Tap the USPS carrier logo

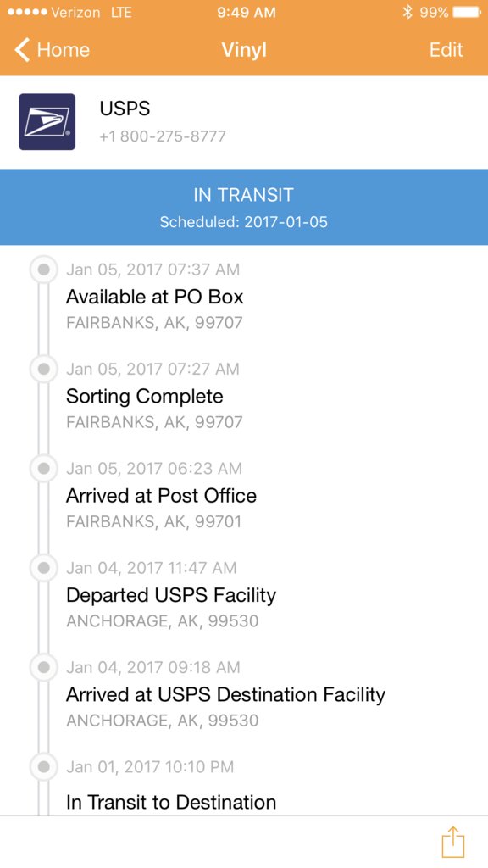pyautogui.click(x=47, y=122)
